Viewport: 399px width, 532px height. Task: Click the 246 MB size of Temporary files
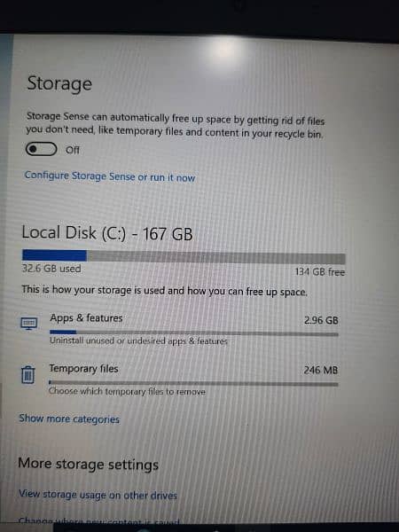point(321,370)
